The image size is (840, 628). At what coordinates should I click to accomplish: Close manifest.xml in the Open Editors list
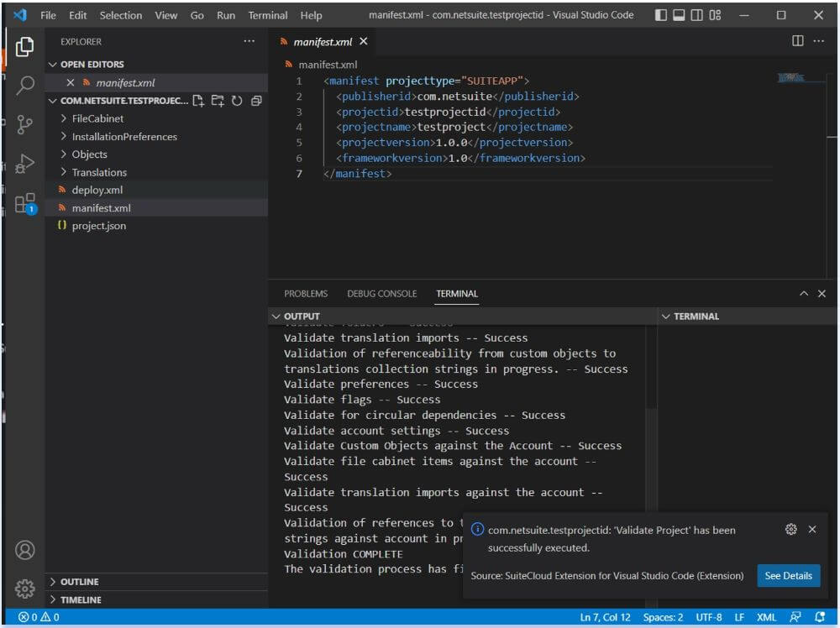pyautogui.click(x=71, y=82)
